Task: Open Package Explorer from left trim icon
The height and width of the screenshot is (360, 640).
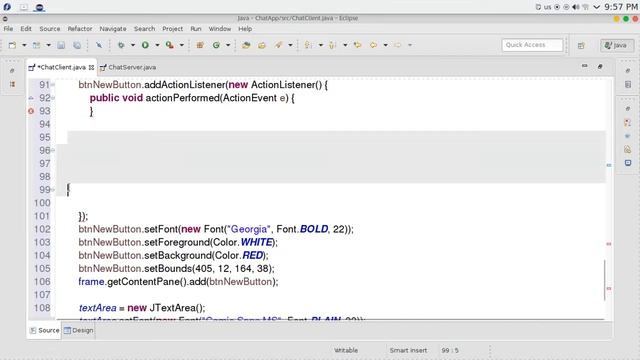Action: [12, 84]
